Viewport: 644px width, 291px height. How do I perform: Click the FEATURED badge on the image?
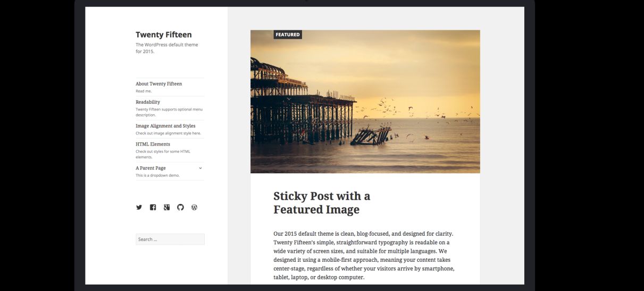coord(288,35)
